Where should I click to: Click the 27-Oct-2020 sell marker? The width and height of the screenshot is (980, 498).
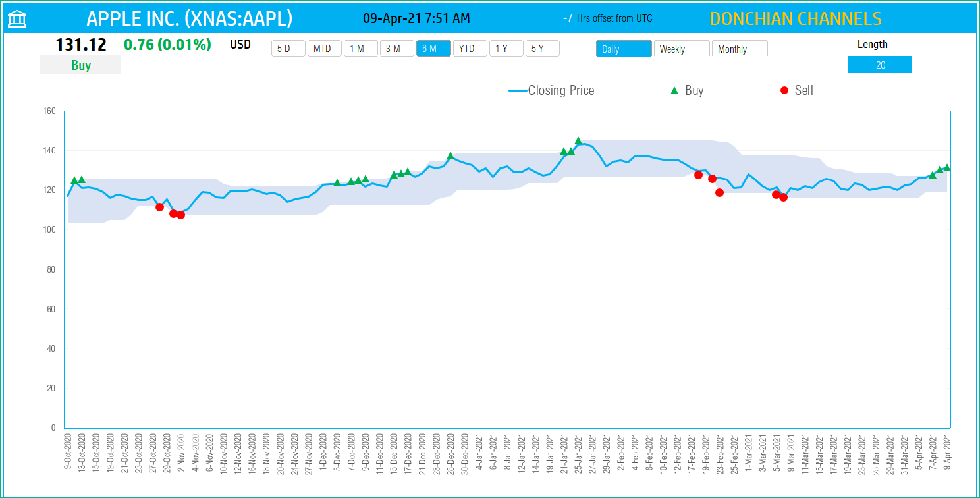pyautogui.click(x=159, y=207)
